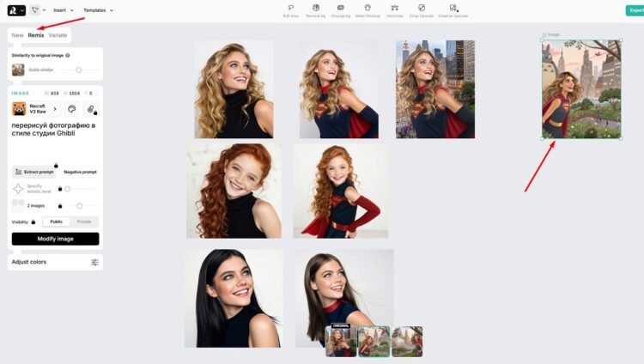Click the image height field 1024

point(71,94)
